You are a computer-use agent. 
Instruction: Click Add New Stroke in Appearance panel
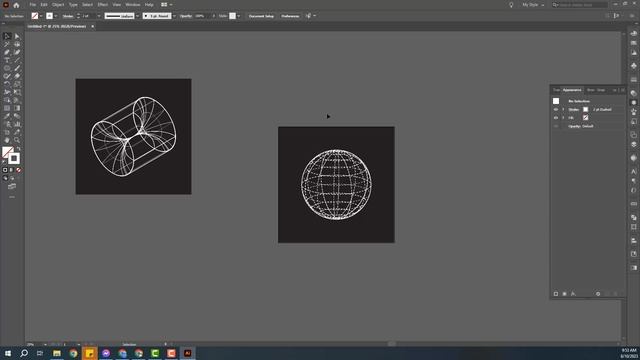556,294
